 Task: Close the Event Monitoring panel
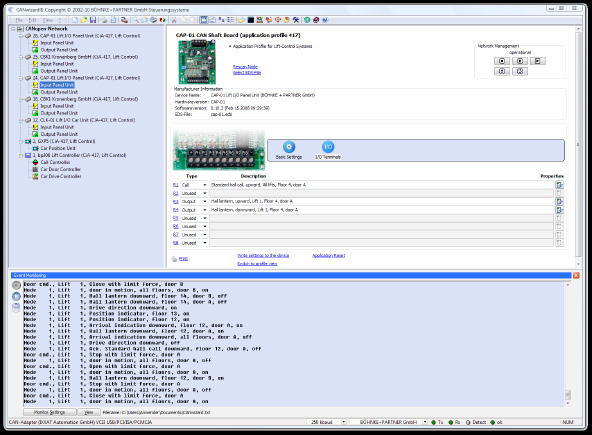(x=576, y=275)
